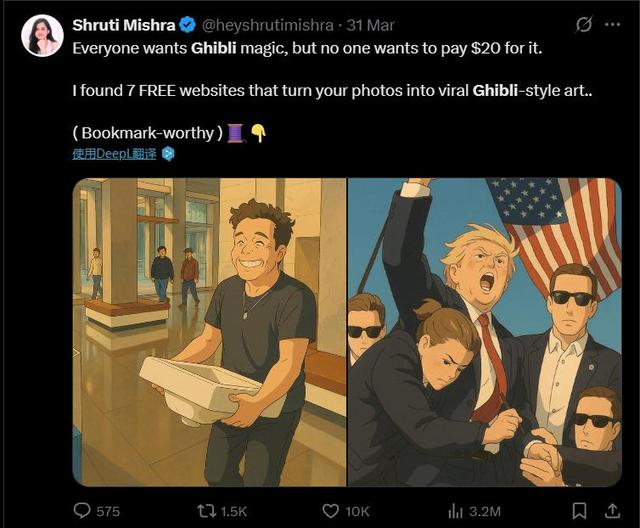Click the 10K likes count
Viewport: 640px width, 528px height.
click(357, 511)
